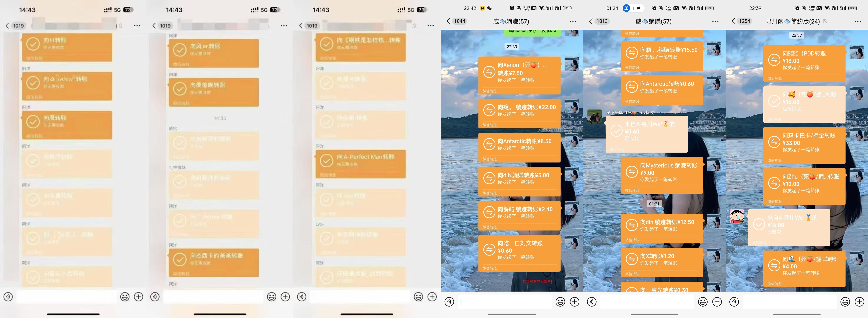Image resolution: width=868 pixels, height=318 pixels.
Task: Open three-dot menu in chat 1044
Action: pyautogui.click(x=573, y=22)
